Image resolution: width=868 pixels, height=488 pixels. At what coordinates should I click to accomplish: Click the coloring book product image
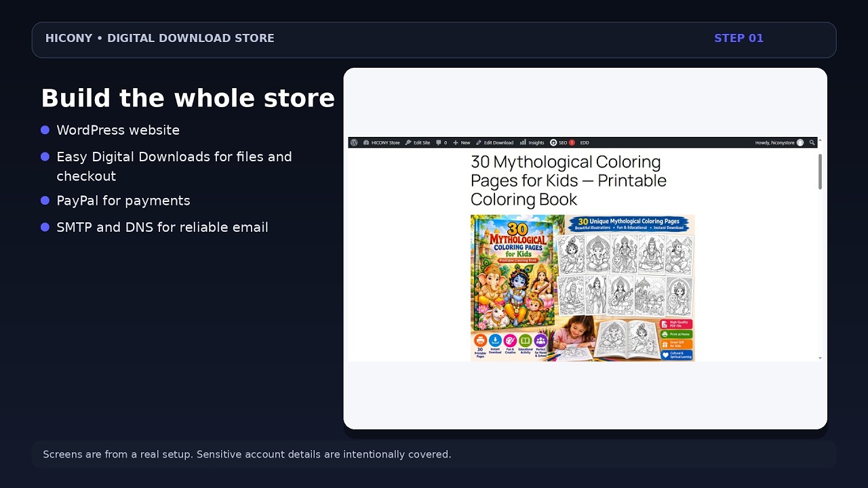coord(583,288)
